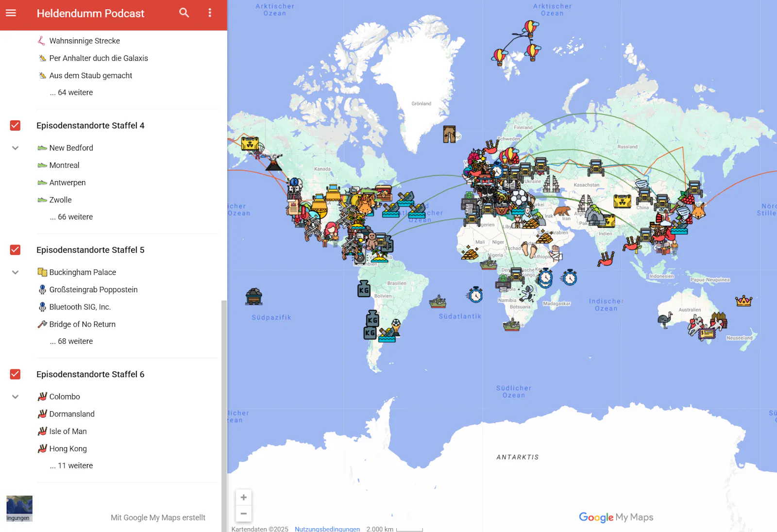Click the sidebar vertical scrollbar
The height and width of the screenshot is (532, 777).
coord(224,415)
